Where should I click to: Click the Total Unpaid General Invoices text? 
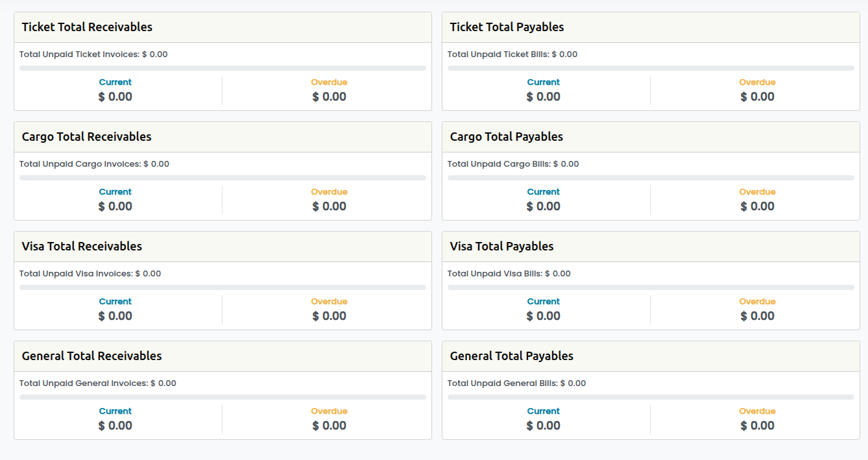click(97, 383)
